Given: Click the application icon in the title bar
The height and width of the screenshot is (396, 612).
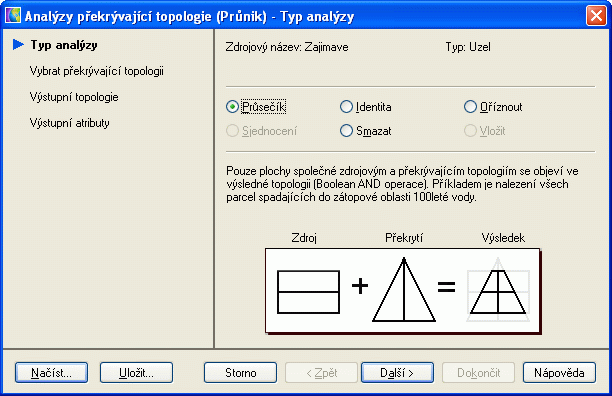Looking at the screenshot, I should pyautogui.click(x=13, y=16).
